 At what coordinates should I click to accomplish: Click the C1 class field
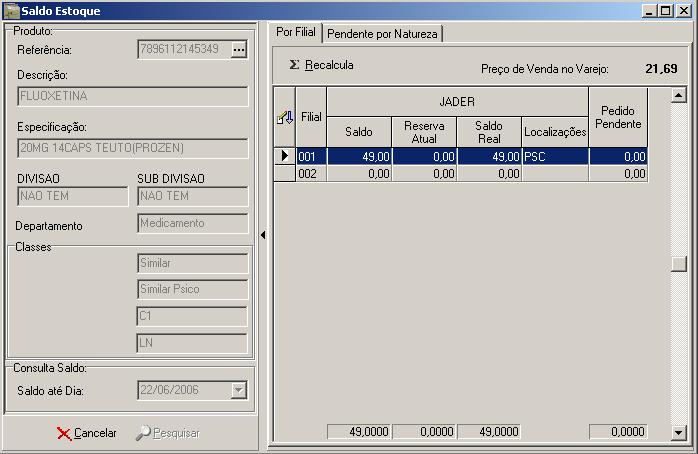pyautogui.click(x=192, y=316)
